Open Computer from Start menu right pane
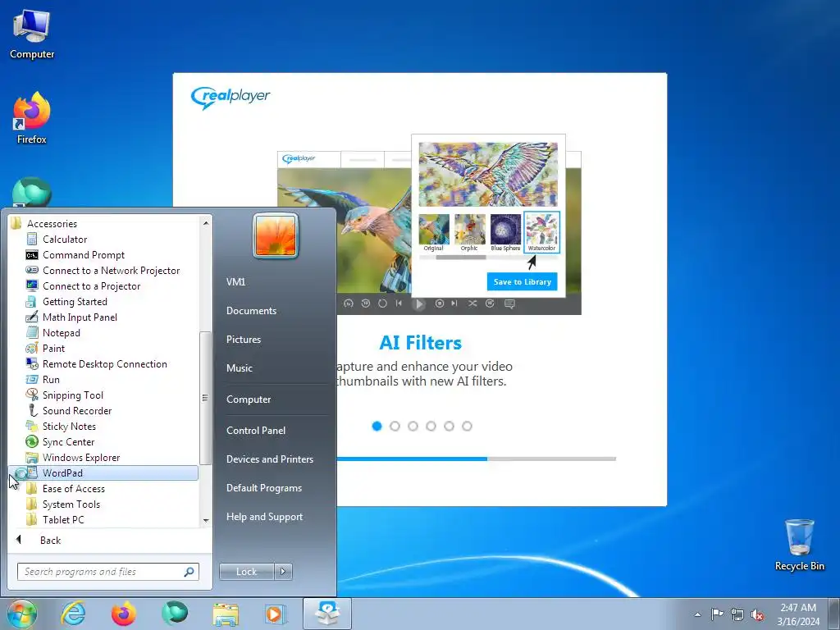The image size is (840, 630). pyautogui.click(x=248, y=399)
